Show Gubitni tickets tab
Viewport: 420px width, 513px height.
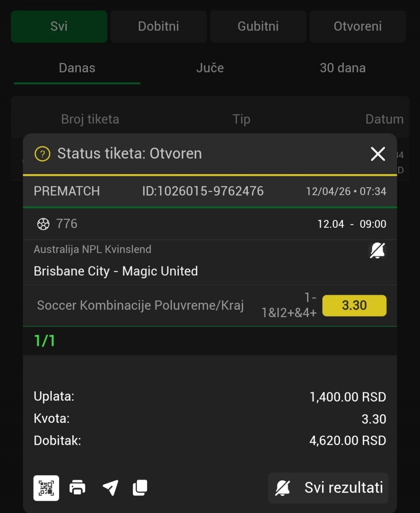tap(258, 26)
